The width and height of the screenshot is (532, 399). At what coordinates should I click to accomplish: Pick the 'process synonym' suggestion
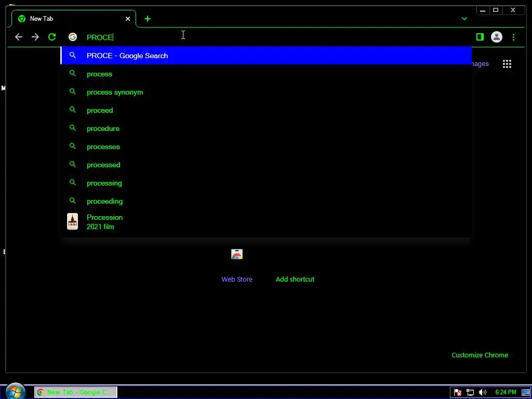[266, 92]
